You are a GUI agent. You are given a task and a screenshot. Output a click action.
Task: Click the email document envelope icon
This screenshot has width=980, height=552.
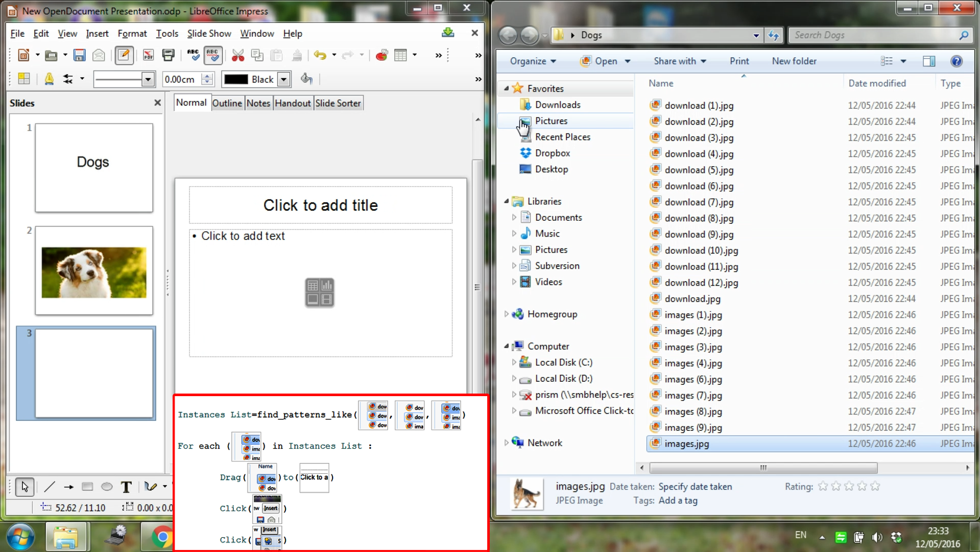click(99, 55)
